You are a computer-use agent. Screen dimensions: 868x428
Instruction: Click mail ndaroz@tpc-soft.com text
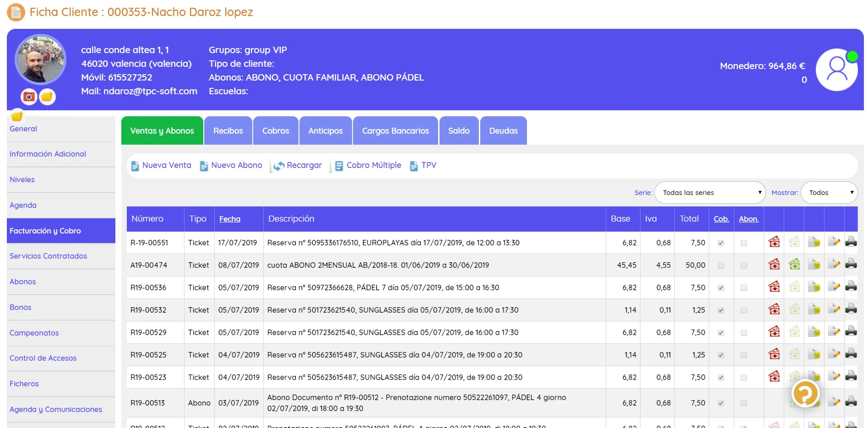pyautogui.click(x=139, y=91)
